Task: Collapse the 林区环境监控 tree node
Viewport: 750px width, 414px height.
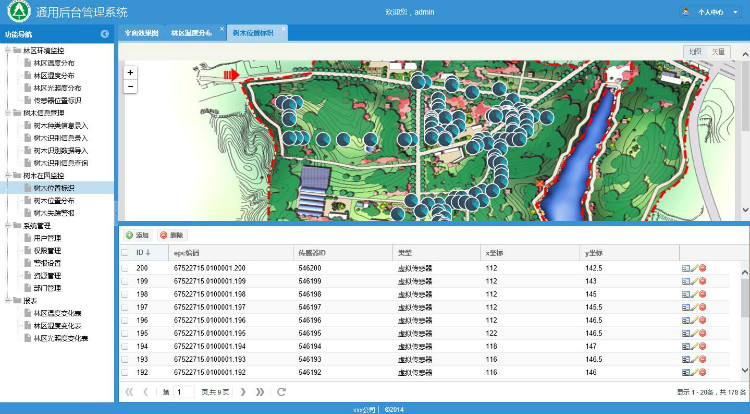Action: [8, 50]
